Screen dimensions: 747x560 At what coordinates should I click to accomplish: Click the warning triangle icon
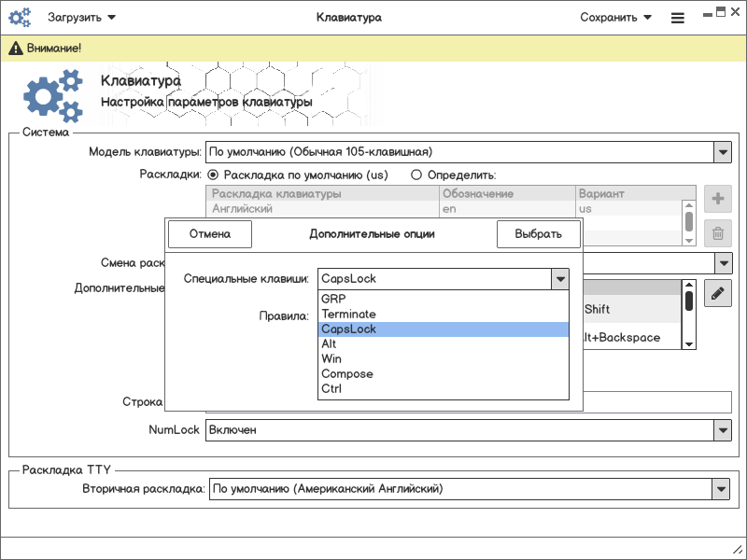point(16,48)
